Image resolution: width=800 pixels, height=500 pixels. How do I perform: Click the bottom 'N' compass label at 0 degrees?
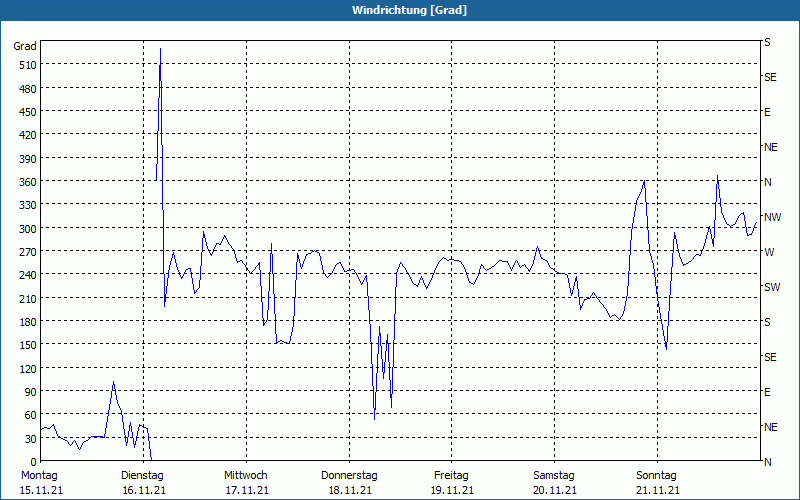point(768,462)
